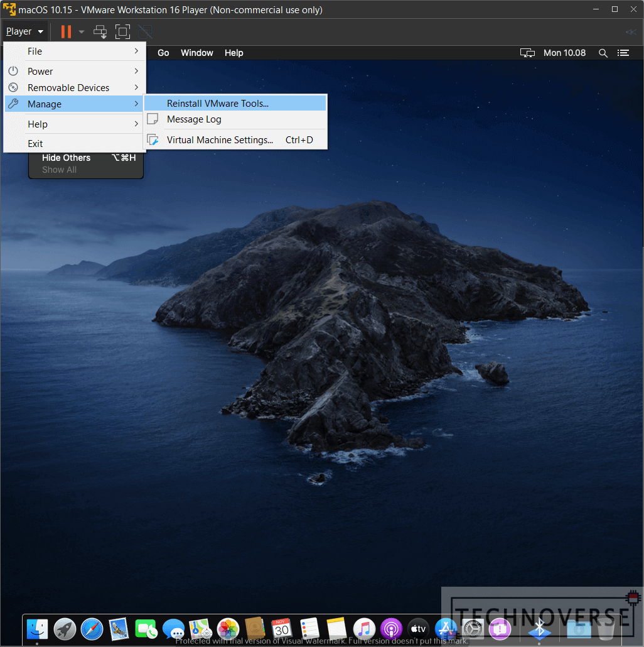Open Virtual Machine Settings...
The height and width of the screenshot is (647, 644).
[x=235, y=140]
